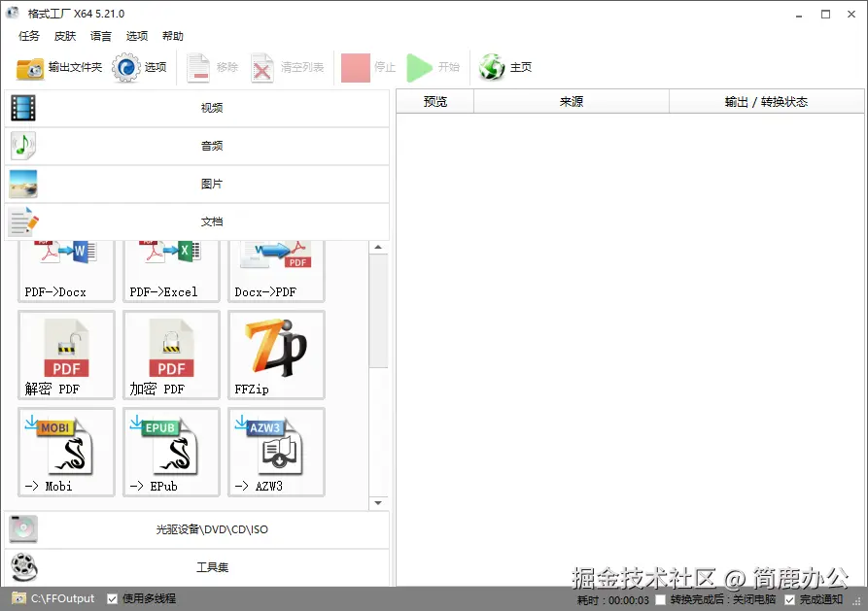Click the disc drive icon
This screenshot has width=868, height=611.
pos(23,529)
